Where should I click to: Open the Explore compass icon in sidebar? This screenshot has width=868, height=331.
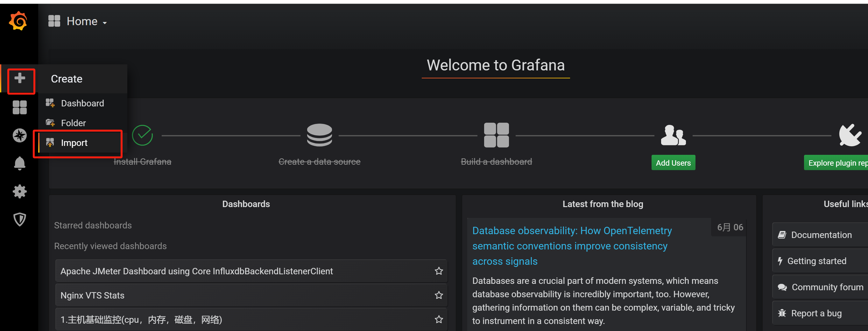coord(19,136)
